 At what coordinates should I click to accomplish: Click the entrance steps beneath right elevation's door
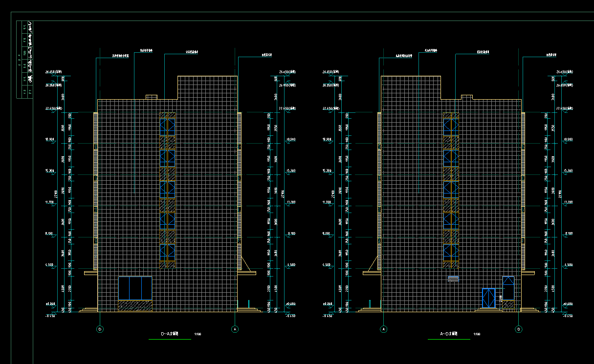pyautogui.click(x=489, y=310)
